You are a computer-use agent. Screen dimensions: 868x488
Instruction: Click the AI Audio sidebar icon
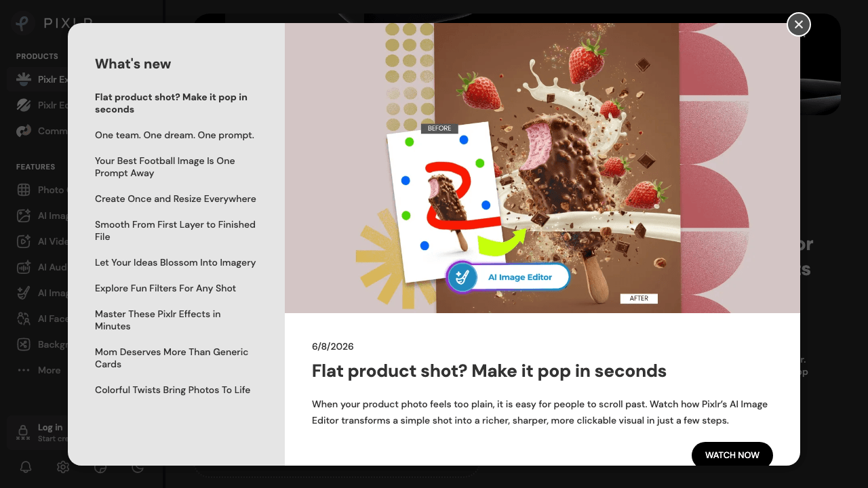[24, 267]
